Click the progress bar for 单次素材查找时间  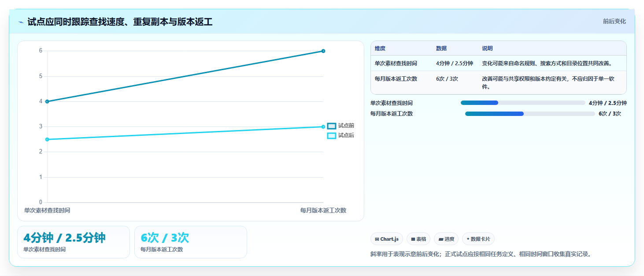[523, 103]
